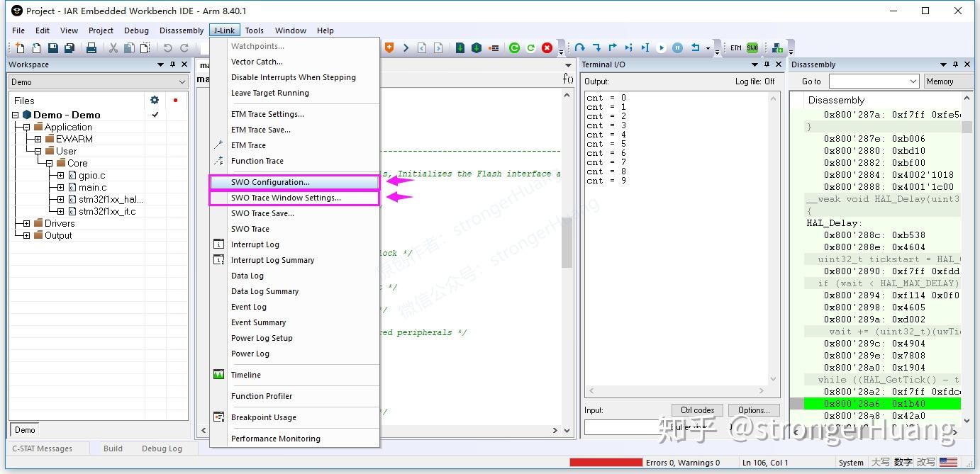The width and height of the screenshot is (980, 474).
Task: Open the Debug menu
Action: click(x=136, y=30)
